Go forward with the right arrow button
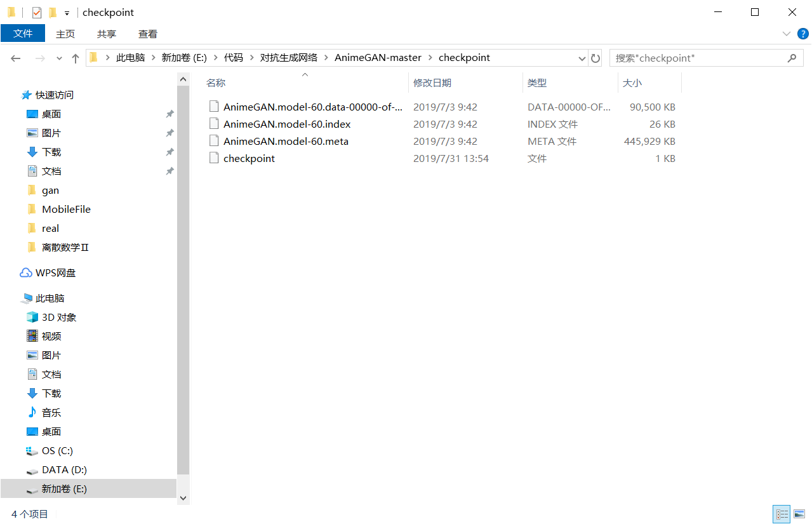Image resolution: width=812 pixels, height=524 pixels. pyautogui.click(x=39, y=58)
